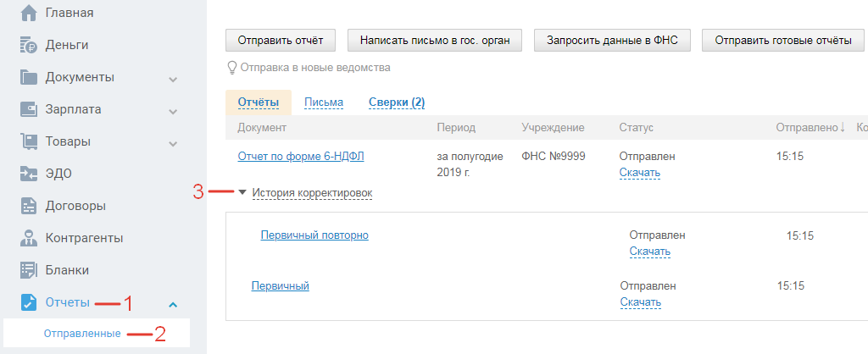The height and width of the screenshot is (354, 868).
Task: Click История корректировок label
Action: (x=312, y=192)
